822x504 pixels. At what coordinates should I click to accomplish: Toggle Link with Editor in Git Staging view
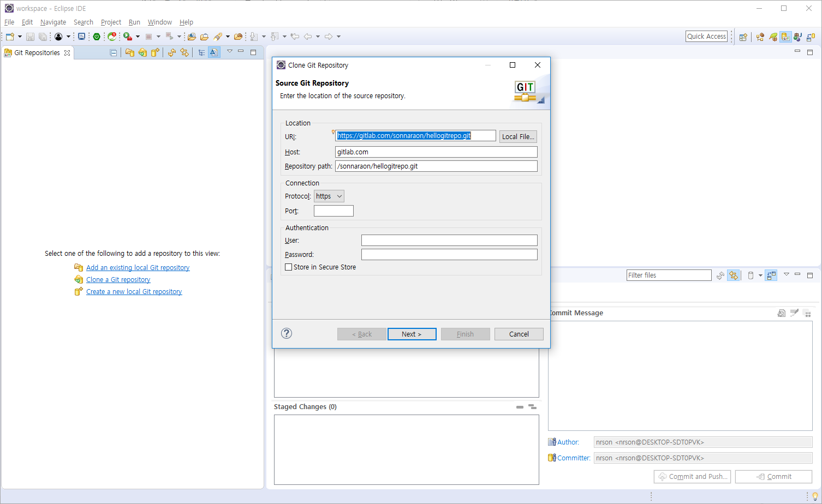click(x=733, y=275)
